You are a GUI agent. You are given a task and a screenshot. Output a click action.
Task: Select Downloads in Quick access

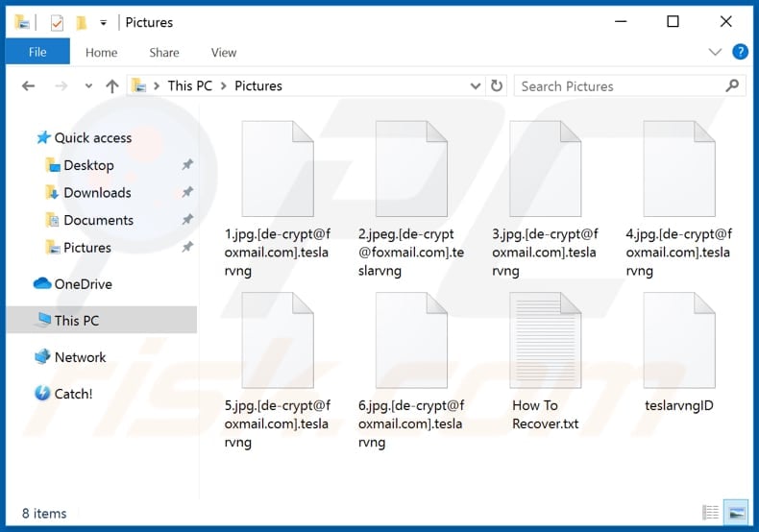97,192
